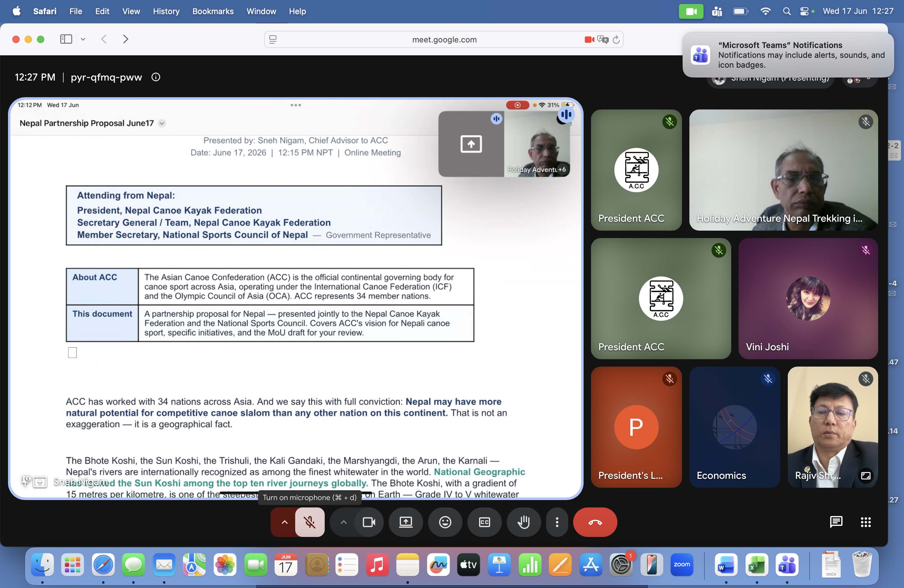Toggle the Safari sidebar

point(66,39)
